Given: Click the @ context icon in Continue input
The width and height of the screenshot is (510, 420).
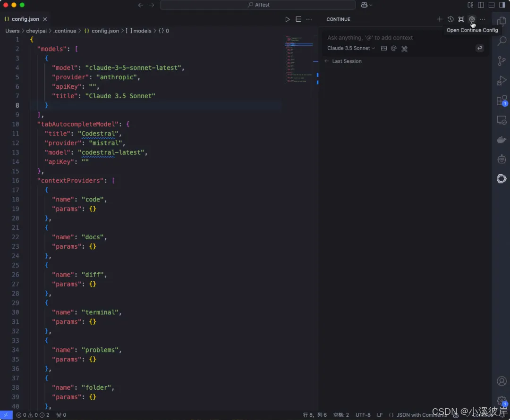Looking at the screenshot, I should (x=394, y=48).
